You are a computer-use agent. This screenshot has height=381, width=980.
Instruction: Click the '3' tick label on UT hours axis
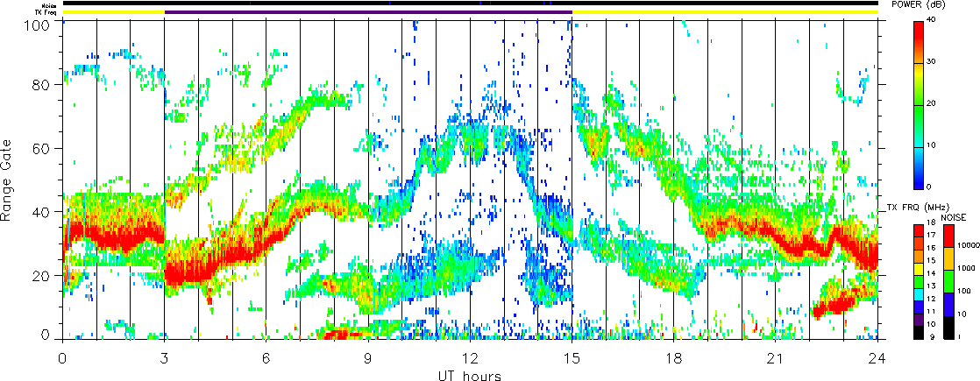tap(165, 358)
